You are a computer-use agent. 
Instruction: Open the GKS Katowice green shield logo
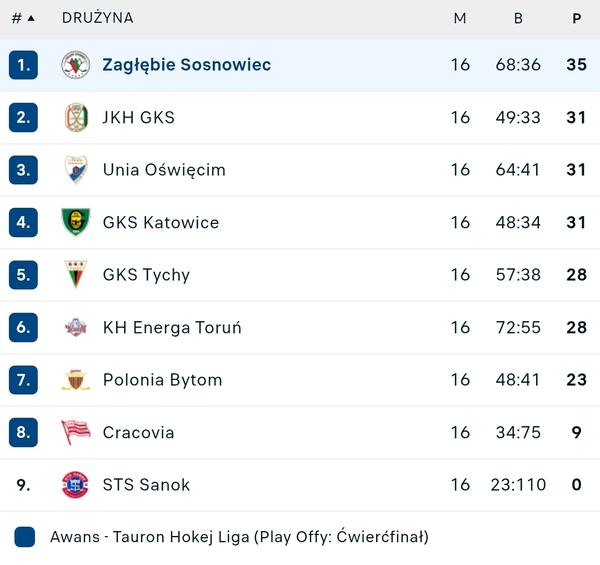pos(76,222)
